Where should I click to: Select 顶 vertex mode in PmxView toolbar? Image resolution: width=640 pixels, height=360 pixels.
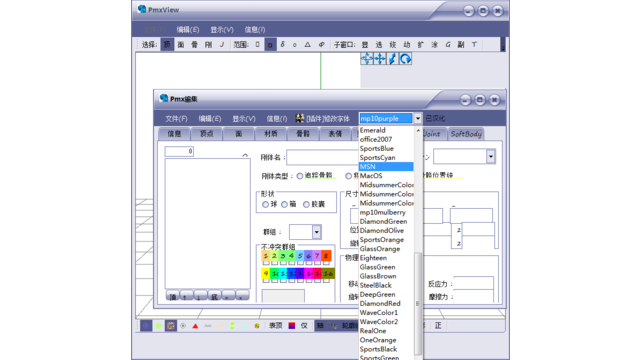coord(167,44)
